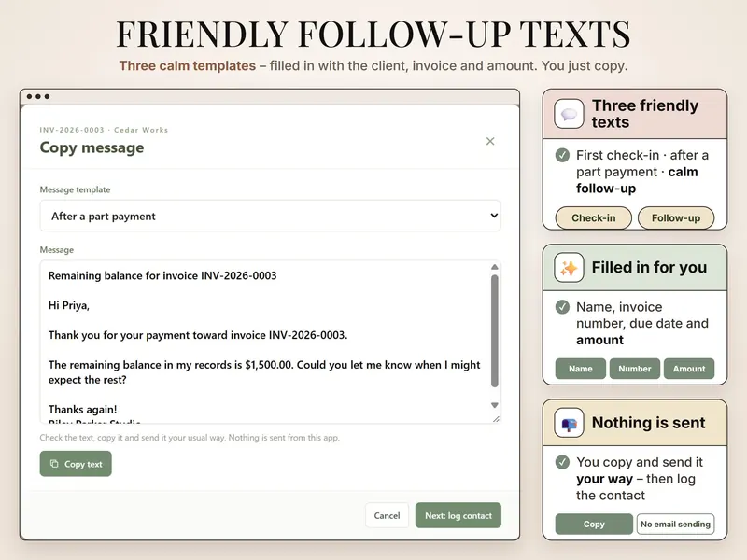Image resolution: width=747 pixels, height=560 pixels.
Task: Click the Copy tag in Nothing is sent
Action: pos(594,524)
